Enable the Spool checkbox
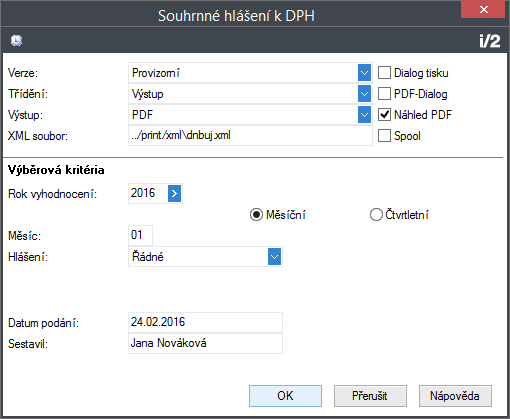Image resolution: width=510 pixels, height=419 pixels. [x=384, y=136]
